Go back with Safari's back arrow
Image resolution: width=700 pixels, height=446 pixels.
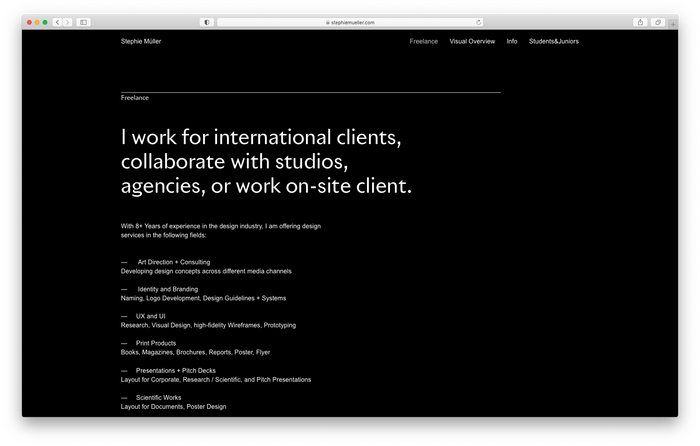pos(57,22)
